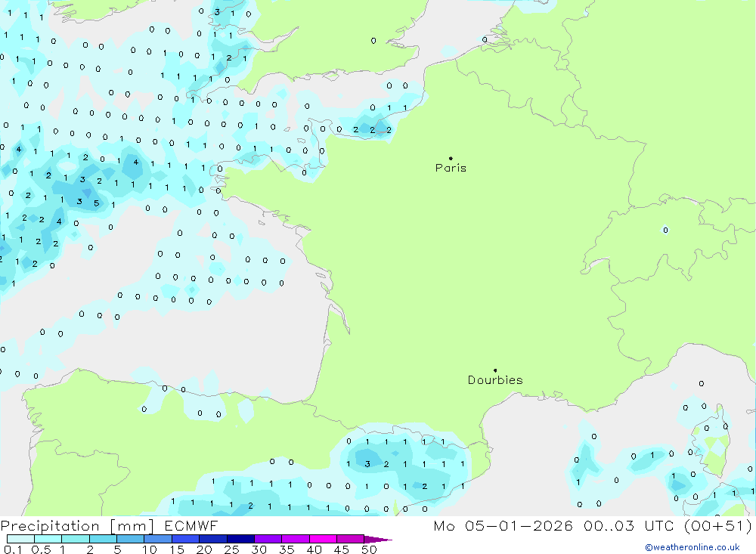Click the precipitation value 3 near Pyrenees coast
This screenshot has height=554, width=756.
point(367,464)
